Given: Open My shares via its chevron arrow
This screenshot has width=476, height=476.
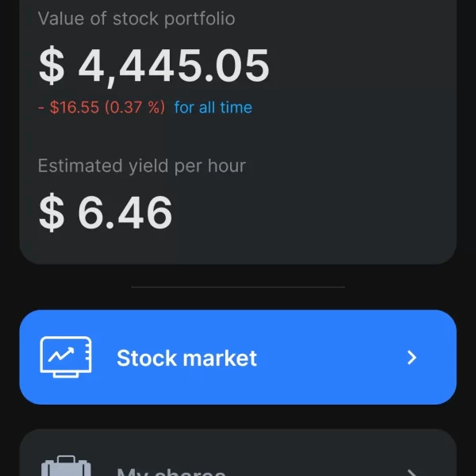Looking at the screenshot, I should coord(412,472).
